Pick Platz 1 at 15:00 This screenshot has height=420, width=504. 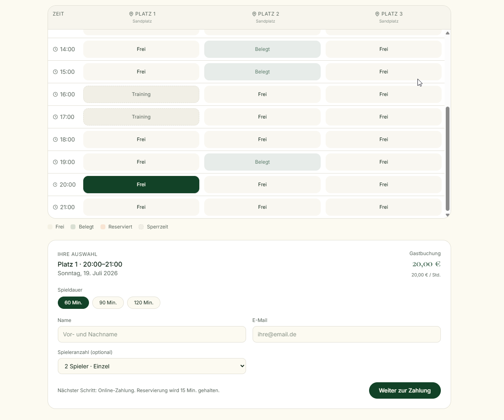tap(141, 72)
